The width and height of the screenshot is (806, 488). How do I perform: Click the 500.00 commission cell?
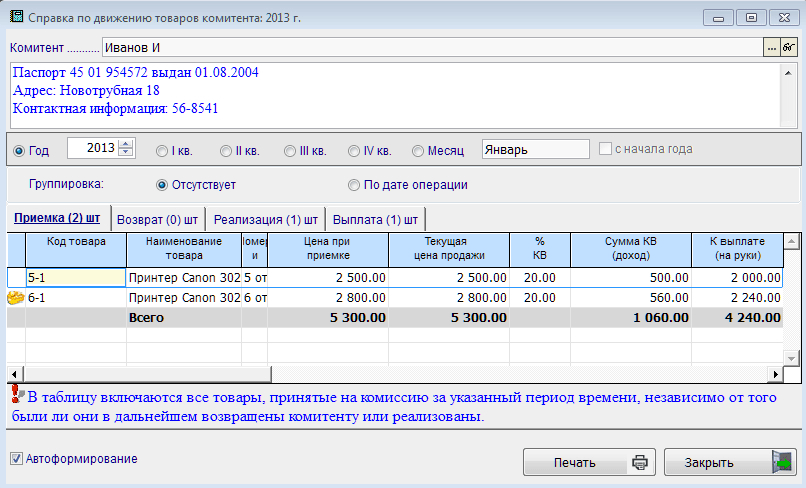[631, 278]
